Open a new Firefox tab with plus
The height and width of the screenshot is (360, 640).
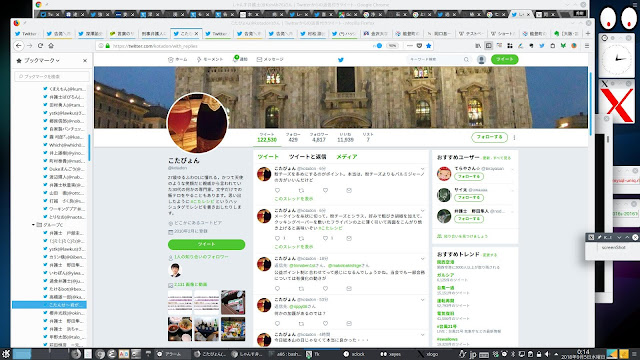pos(588,33)
